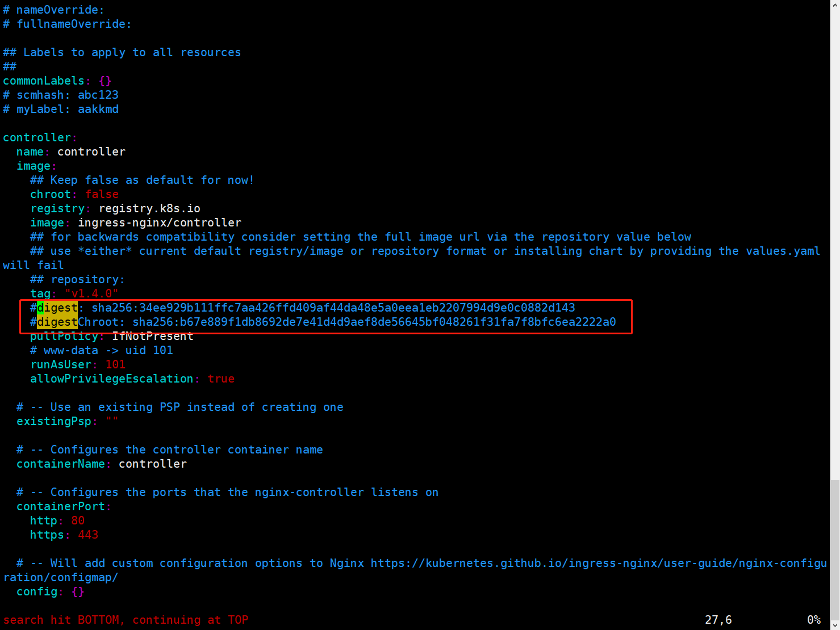Click the 'will fail' wrapped line
This screenshot has height=630, width=840.
(34, 265)
